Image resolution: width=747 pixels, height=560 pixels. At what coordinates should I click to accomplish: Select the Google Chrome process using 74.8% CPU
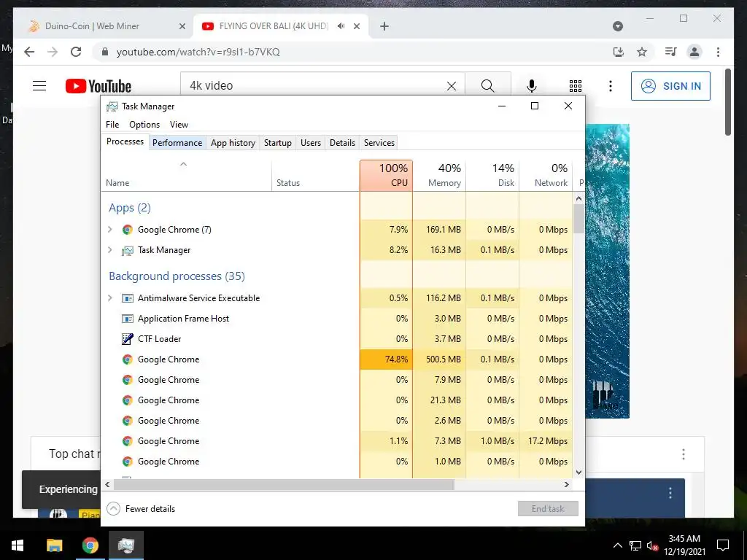coord(337,359)
